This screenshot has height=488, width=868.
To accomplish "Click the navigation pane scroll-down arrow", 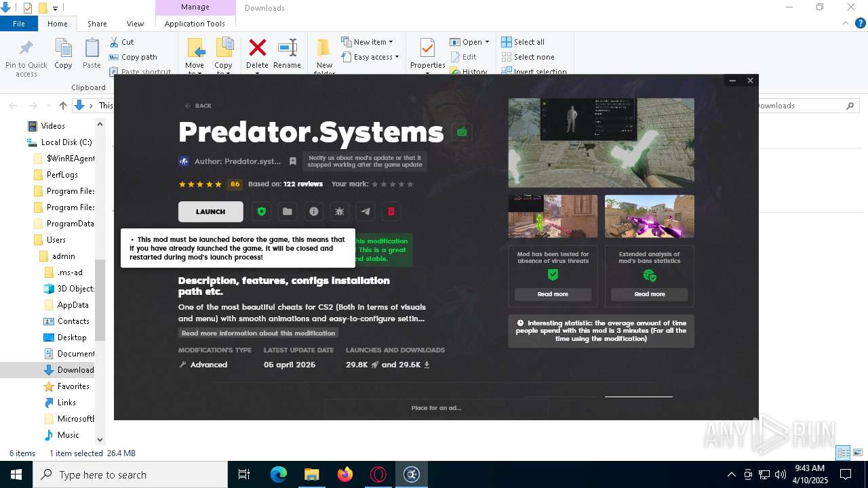I will click(x=100, y=439).
